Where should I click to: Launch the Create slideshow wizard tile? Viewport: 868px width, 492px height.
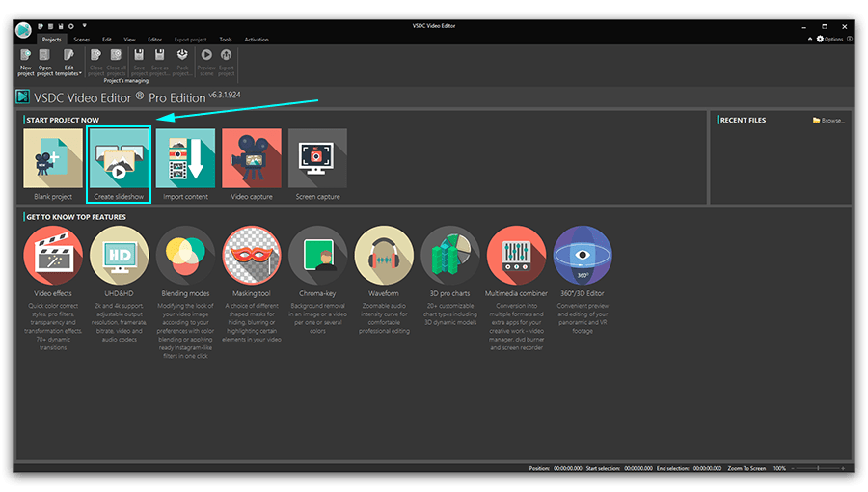tap(119, 164)
